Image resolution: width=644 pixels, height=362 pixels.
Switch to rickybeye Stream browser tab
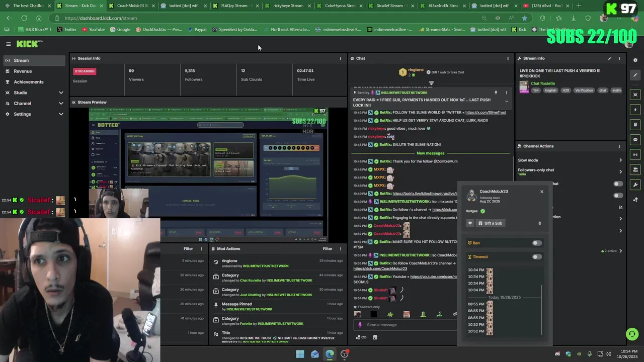(288, 6)
